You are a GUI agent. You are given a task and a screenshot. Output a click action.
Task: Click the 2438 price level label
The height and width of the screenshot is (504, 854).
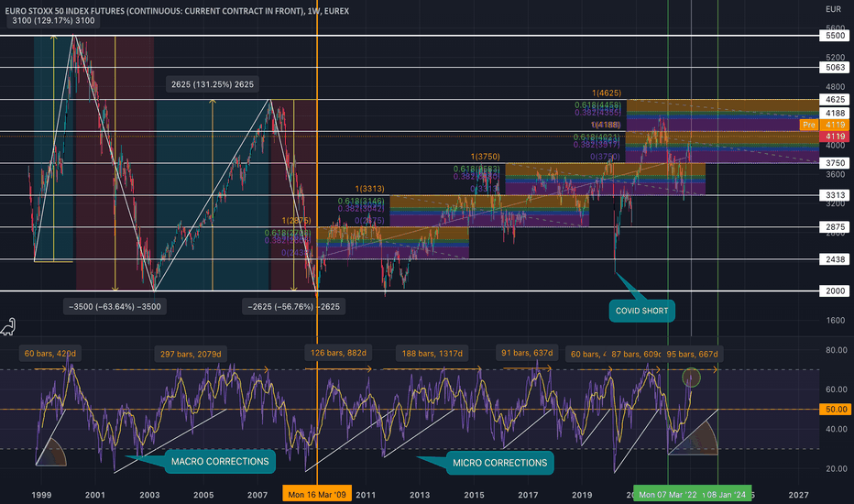coord(835,259)
